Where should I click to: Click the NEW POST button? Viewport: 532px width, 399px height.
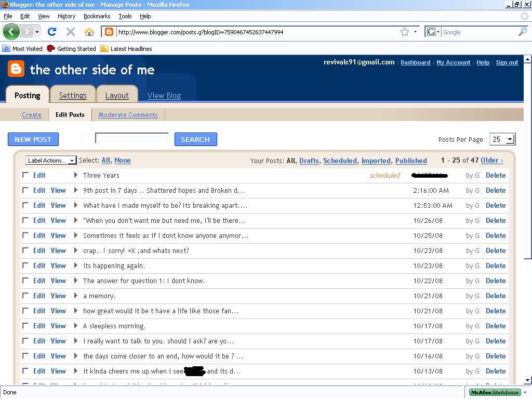(33, 139)
